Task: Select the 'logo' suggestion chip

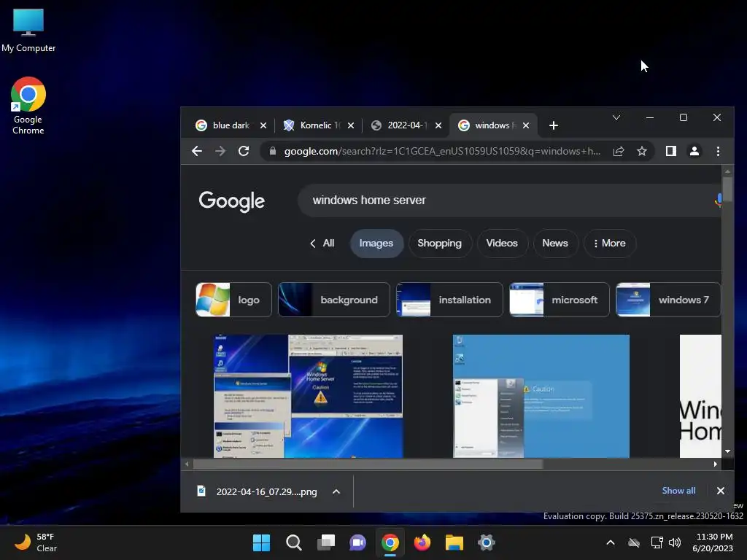Action: pos(233,300)
